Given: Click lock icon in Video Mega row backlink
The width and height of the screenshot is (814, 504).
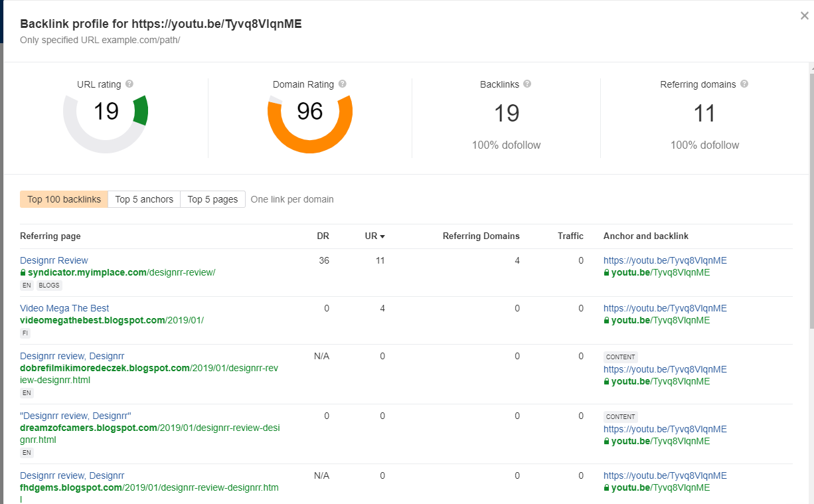Looking at the screenshot, I should click(607, 320).
